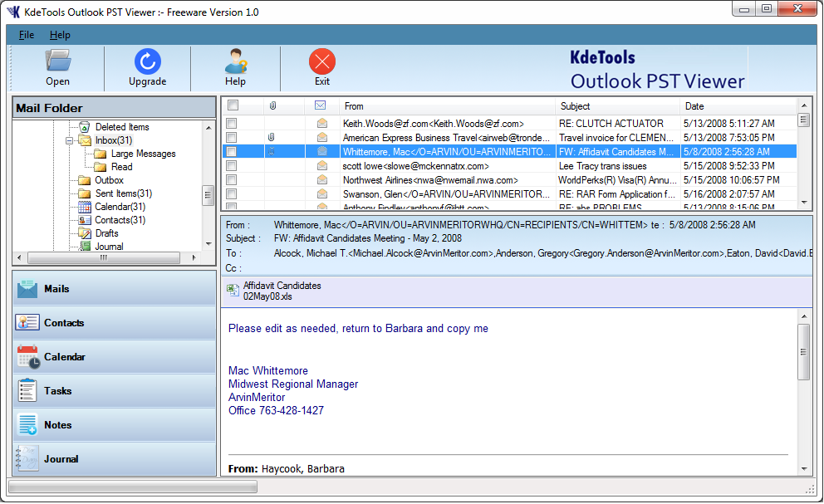Click the Read subfolder icon
824x504 pixels.
pyautogui.click(x=100, y=167)
